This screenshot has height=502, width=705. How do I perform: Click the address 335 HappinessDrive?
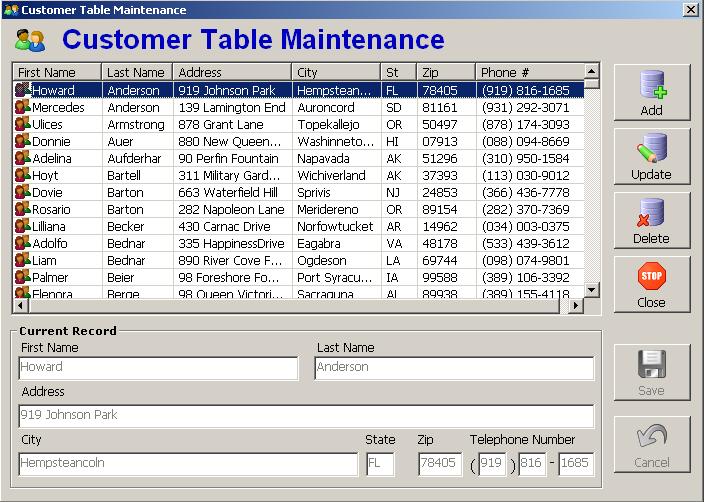[x=232, y=244]
